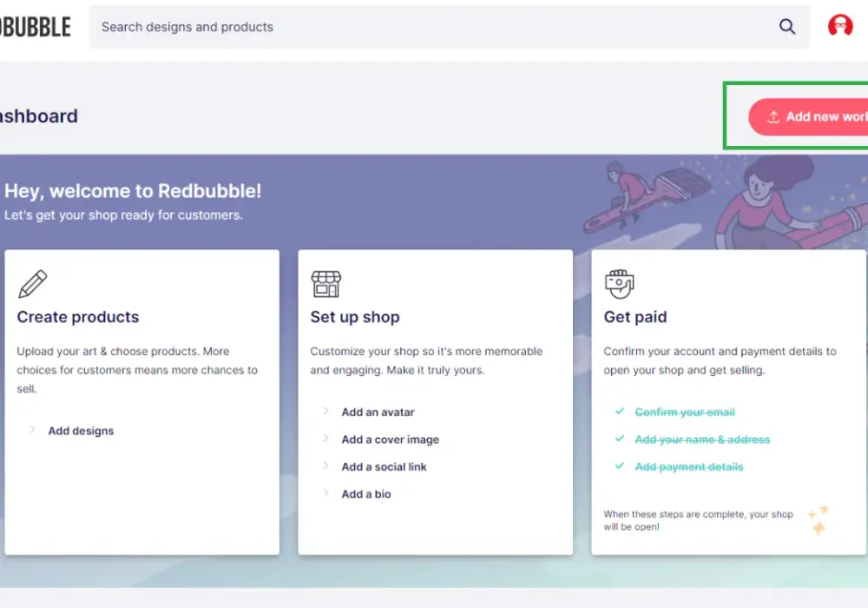Open the Add an avatar link
The height and width of the screenshot is (608, 868).
pos(378,412)
